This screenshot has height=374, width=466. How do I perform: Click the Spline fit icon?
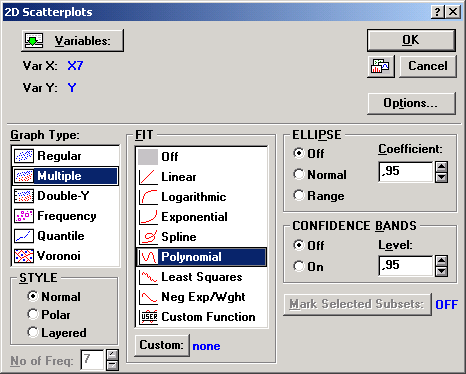click(148, 237)
